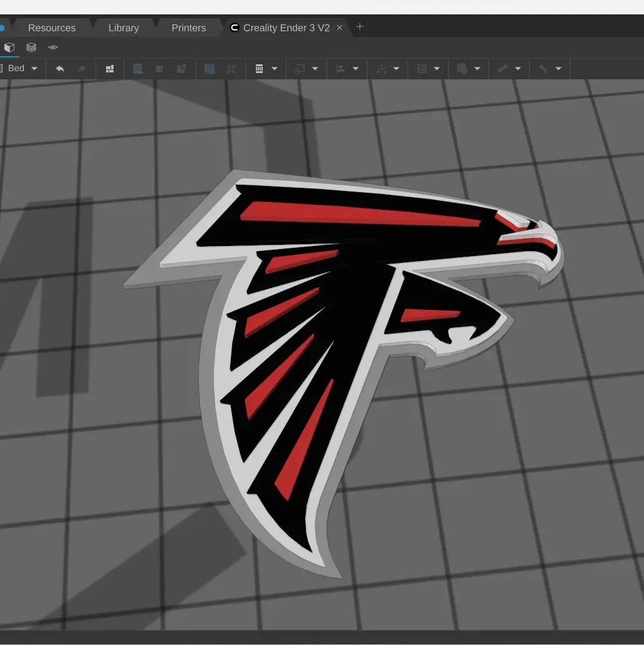
Task: Click the lay flat on bed icon
Action: click(138, 69)
